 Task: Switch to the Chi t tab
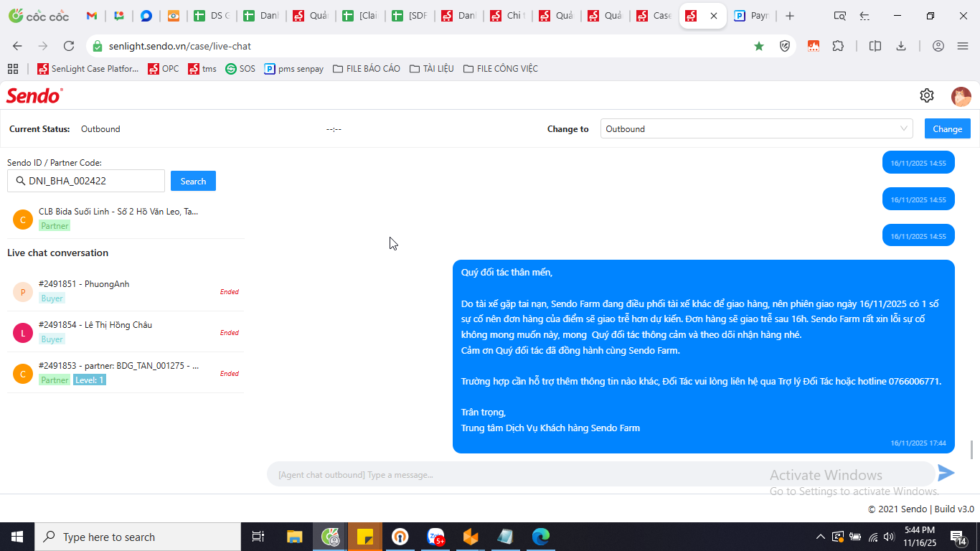pyautogui.click(x=508, y=16)
